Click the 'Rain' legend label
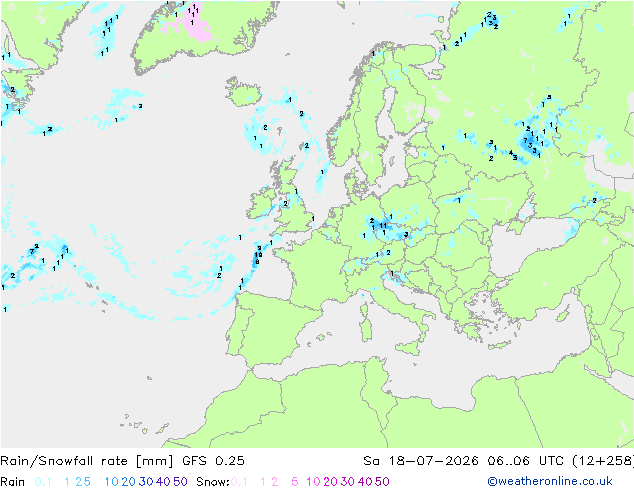The width and height of the screenshot is (634, 490). [x=13, y=482]
